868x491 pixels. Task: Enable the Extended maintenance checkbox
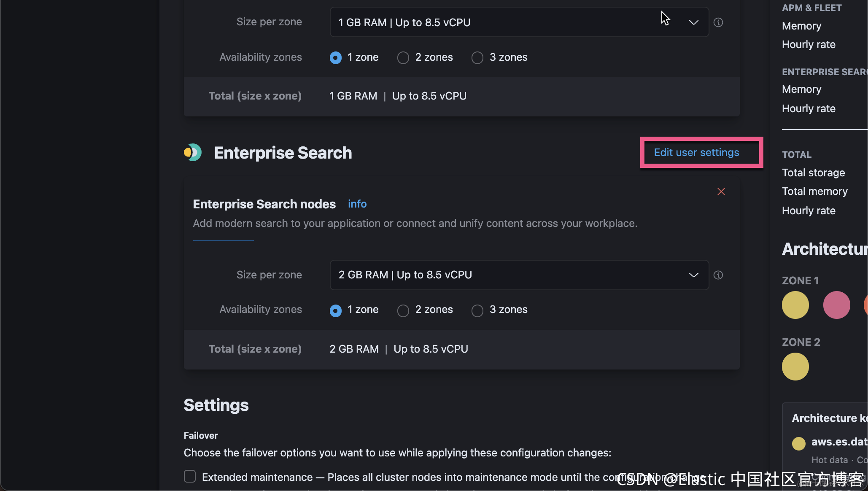click(x=190, y=477)
